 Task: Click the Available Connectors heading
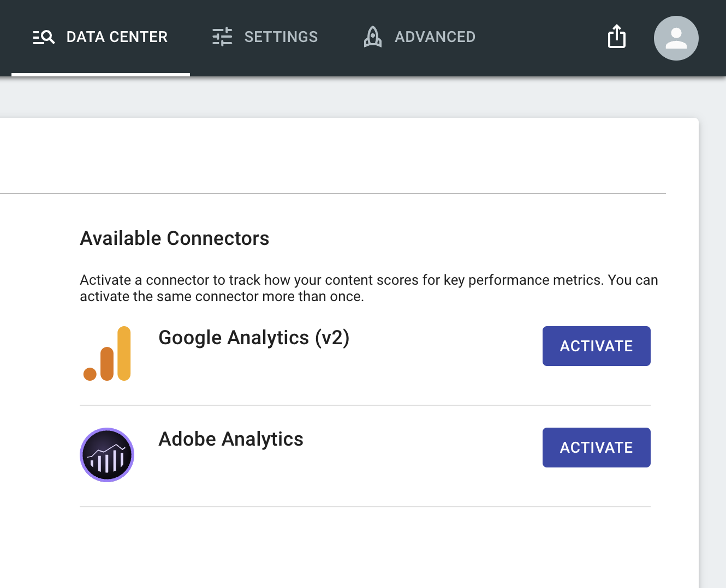(x=175, y=238)
